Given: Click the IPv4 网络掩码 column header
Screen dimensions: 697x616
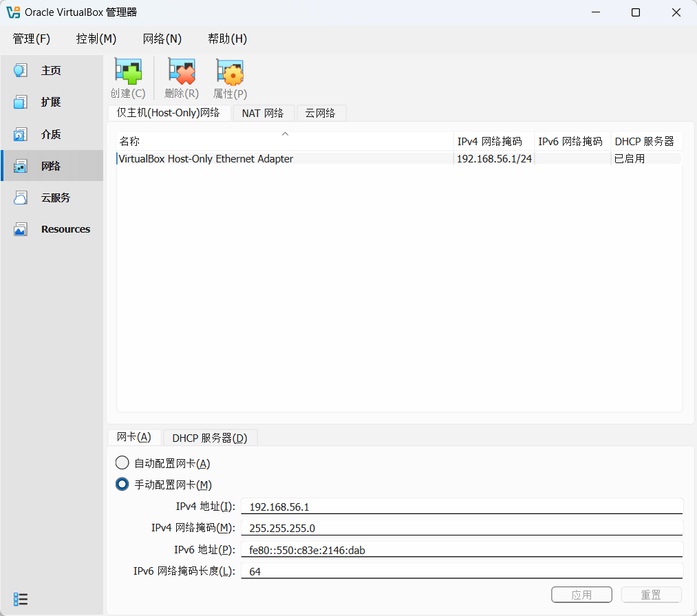Looking at the screenshot, I should pos(493,141).
